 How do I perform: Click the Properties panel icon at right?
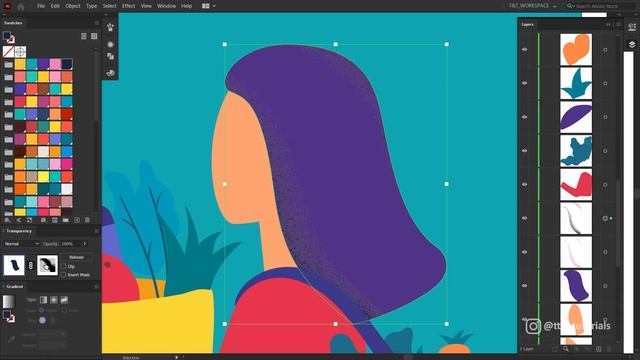pyautogui.click(x=632, y=27)
